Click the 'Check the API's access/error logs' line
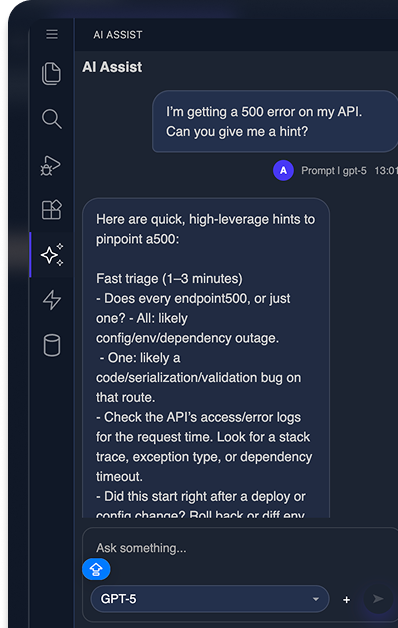 [x=198, y=417]
